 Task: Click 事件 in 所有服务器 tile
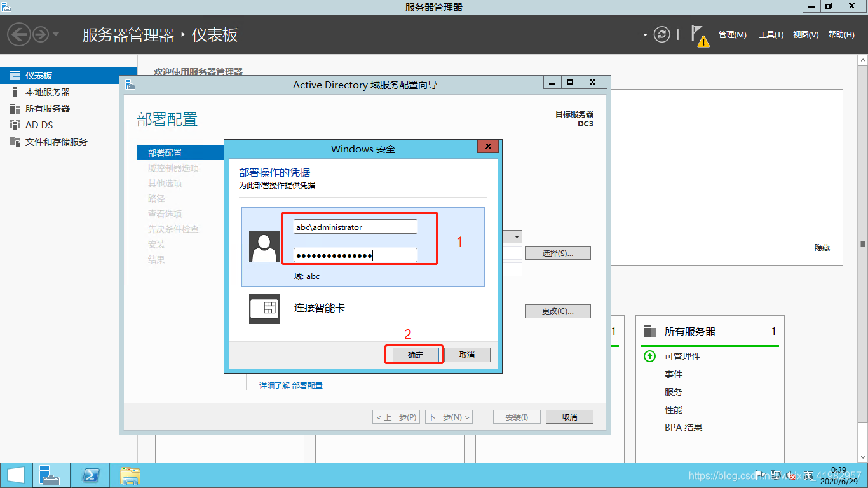(x=674, y=374)
